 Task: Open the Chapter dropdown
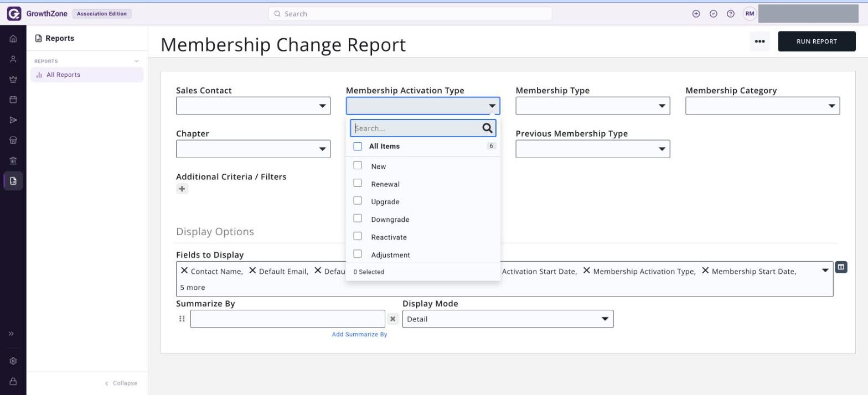tap(253, 149)
